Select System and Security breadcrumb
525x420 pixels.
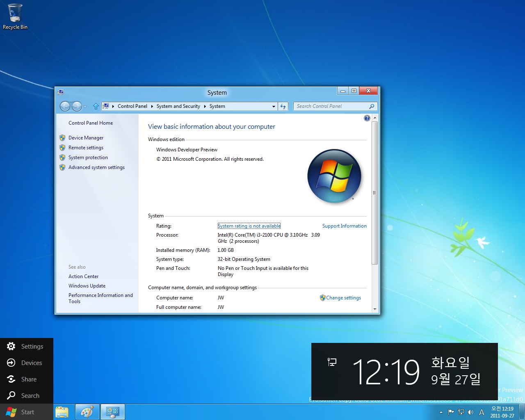coord(178,106)
